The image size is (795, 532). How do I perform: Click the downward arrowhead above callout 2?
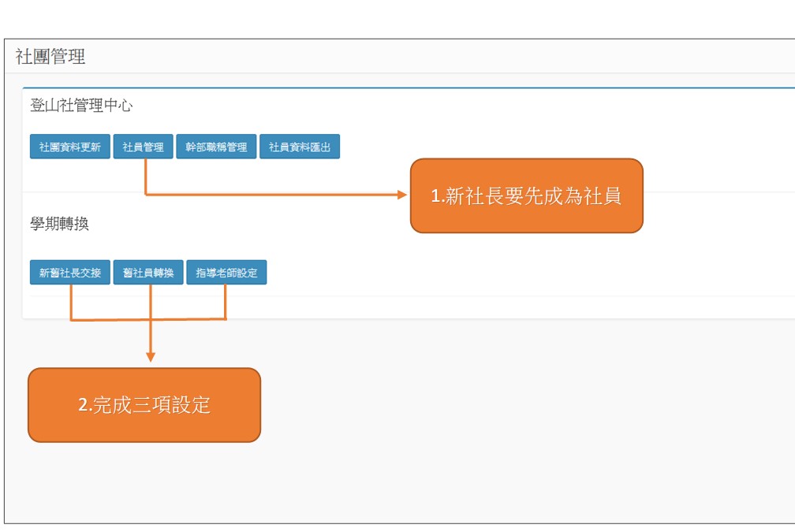[151, 357]
